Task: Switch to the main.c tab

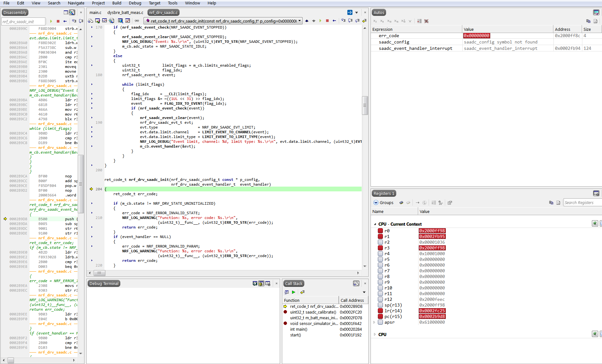Action: tap(96, 12)
